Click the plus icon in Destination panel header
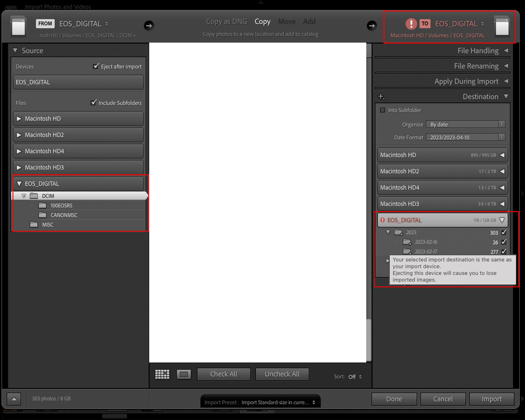Screen dimensions: 525x420 (x=380, y=97)
